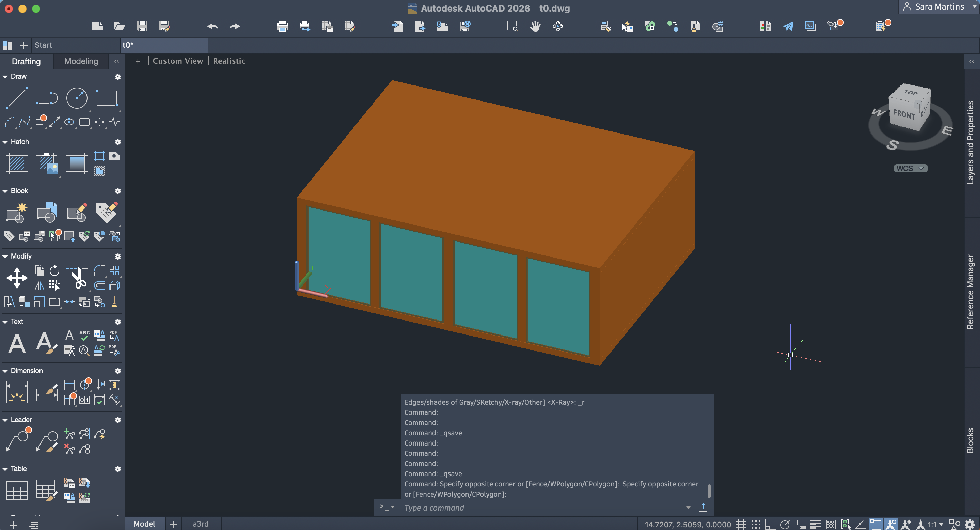Select the Circle drawing tool
This screenshot has width=980, height=530.
coord(77,98)
